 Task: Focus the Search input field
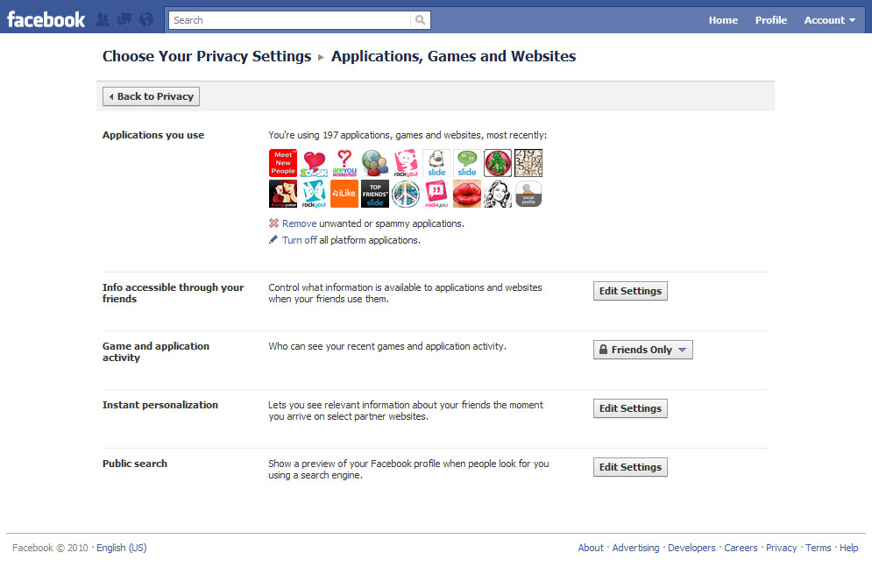pos(290,20)
